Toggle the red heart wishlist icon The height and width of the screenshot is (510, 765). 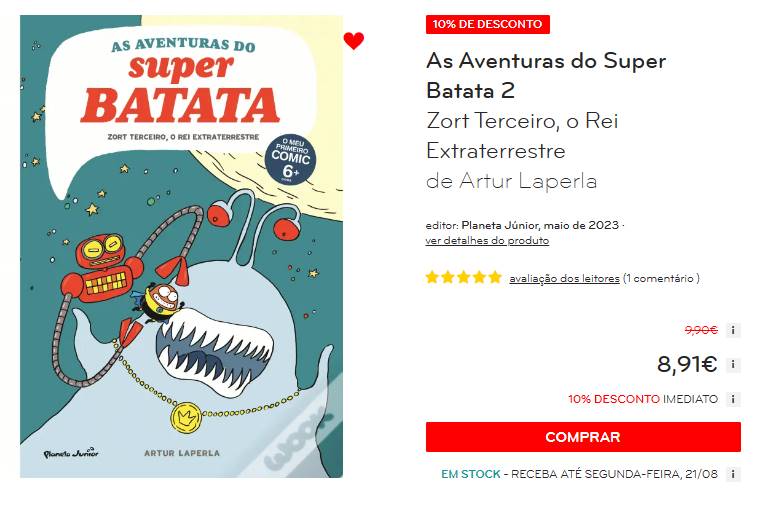(x=354, y=41)
